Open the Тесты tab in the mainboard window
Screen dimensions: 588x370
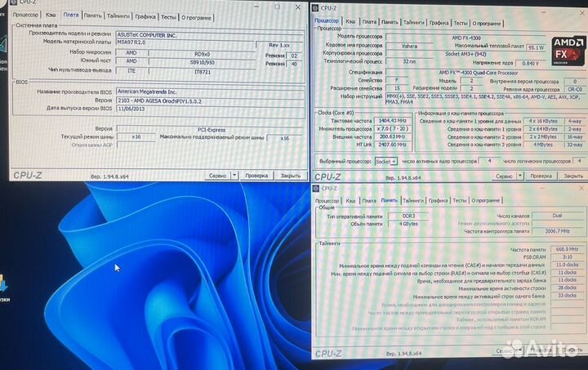168,16
